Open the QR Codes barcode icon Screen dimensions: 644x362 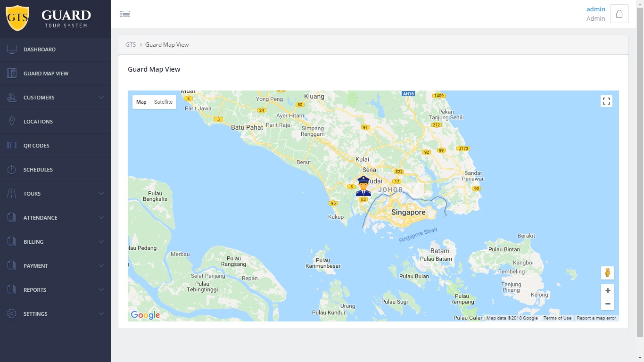[12, 146]
